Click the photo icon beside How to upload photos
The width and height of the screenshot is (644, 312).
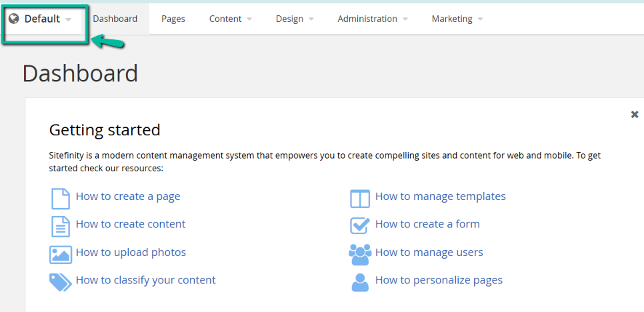[61, 254]
